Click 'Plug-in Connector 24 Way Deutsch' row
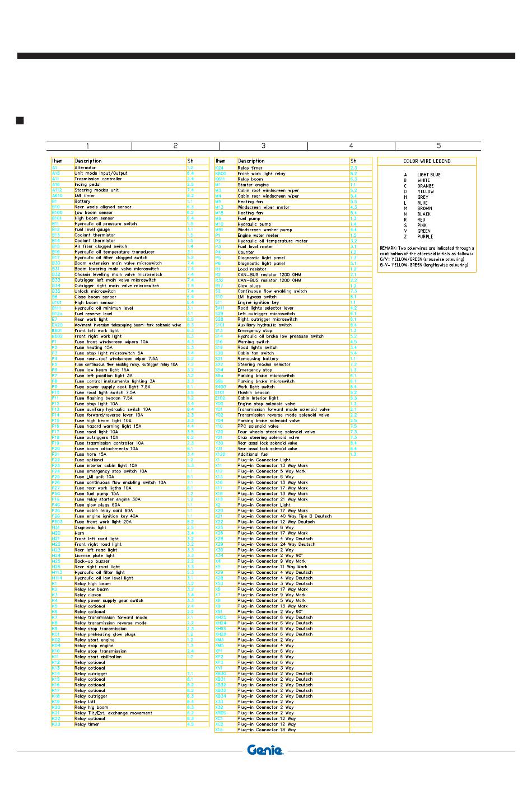The image size is (532, 795). [x=293, y=544]
